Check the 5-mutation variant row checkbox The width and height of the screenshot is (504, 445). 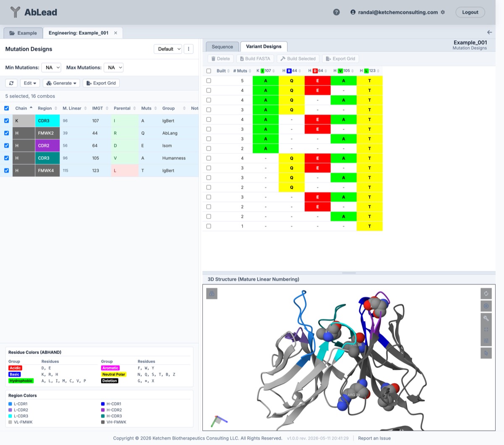[209, 81]
